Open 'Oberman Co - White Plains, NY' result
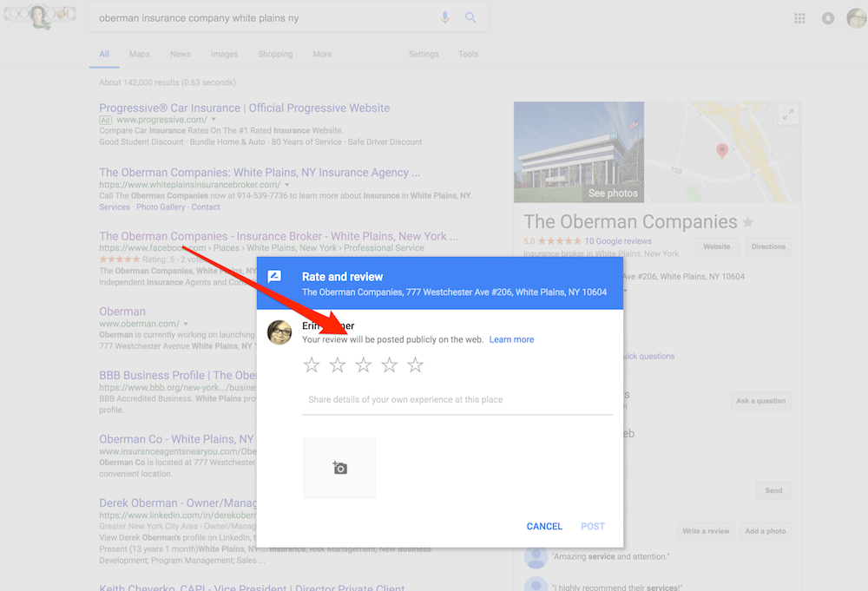This screenshot has width=868, height=591. (x=176, y=439)
